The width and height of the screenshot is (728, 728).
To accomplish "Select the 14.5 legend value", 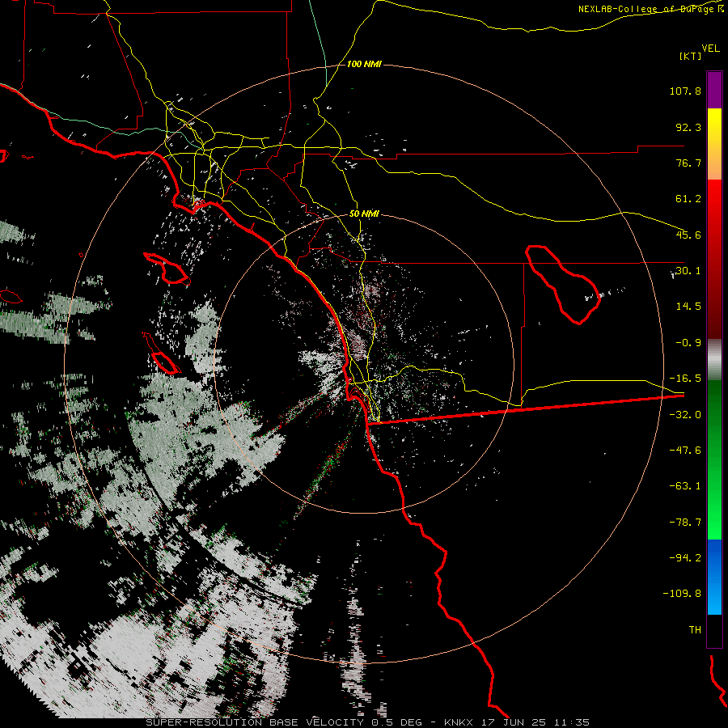I will [688, 306].
